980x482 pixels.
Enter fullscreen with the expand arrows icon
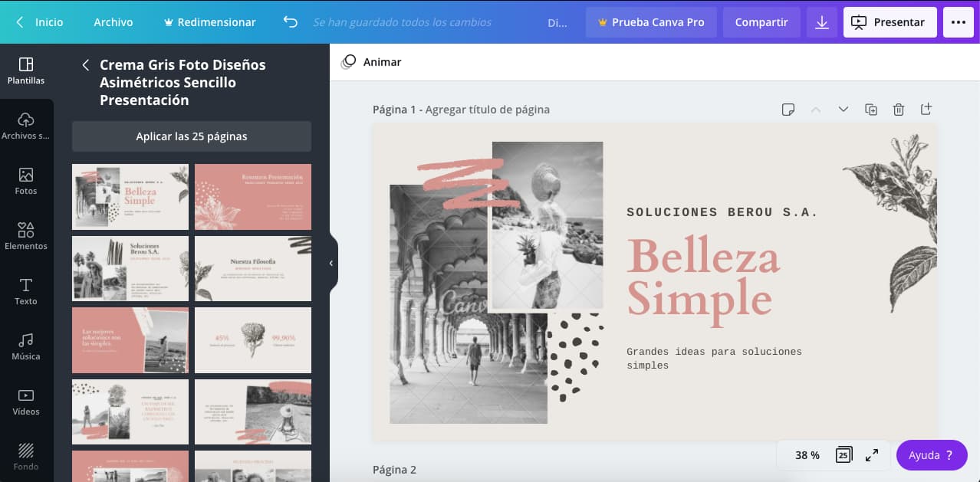[872, 455]
